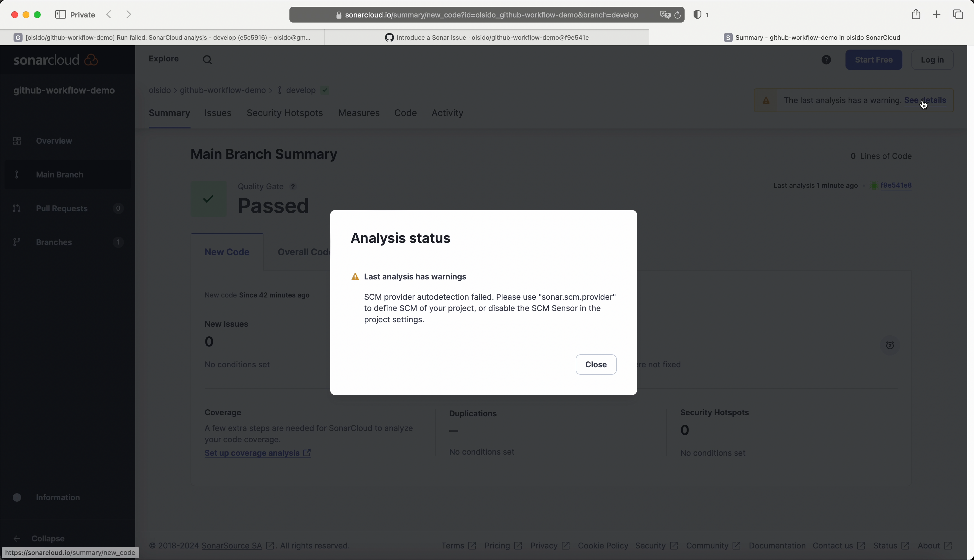Click the help question mark icon
Image resolution: width=974 pixels, height=560 pixels.
tap(826, 60)
